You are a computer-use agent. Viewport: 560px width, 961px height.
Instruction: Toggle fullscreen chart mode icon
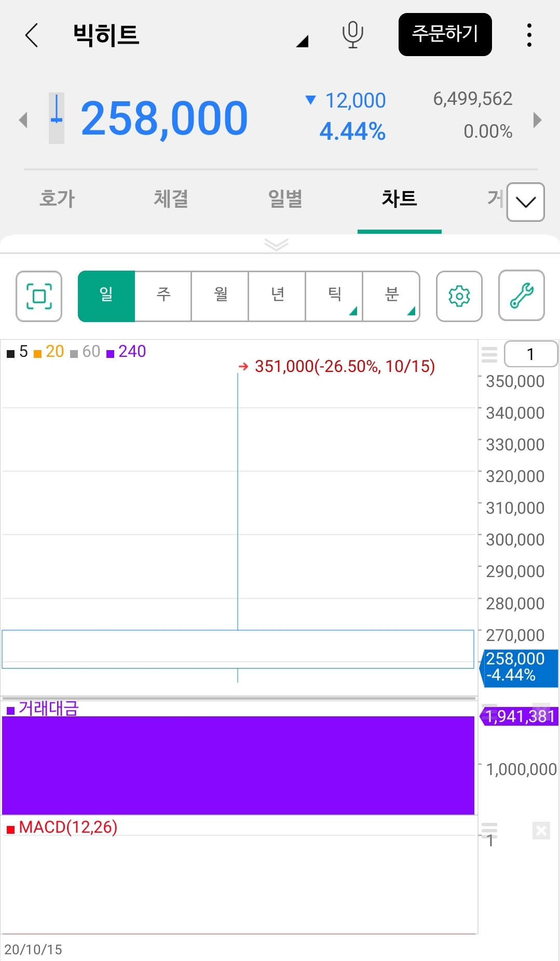(39, 296)
